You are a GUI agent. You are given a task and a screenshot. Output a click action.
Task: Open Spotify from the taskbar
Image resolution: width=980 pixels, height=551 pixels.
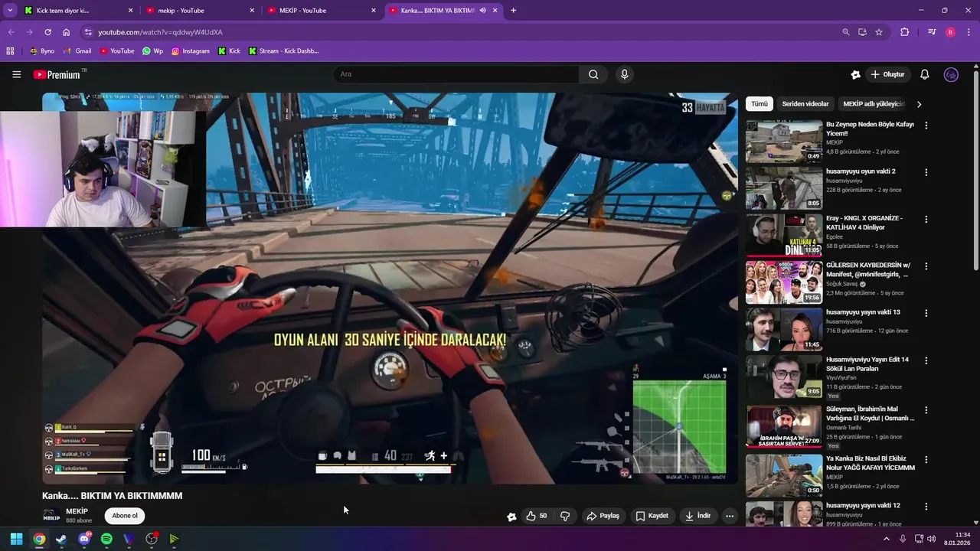click(106, 539)
